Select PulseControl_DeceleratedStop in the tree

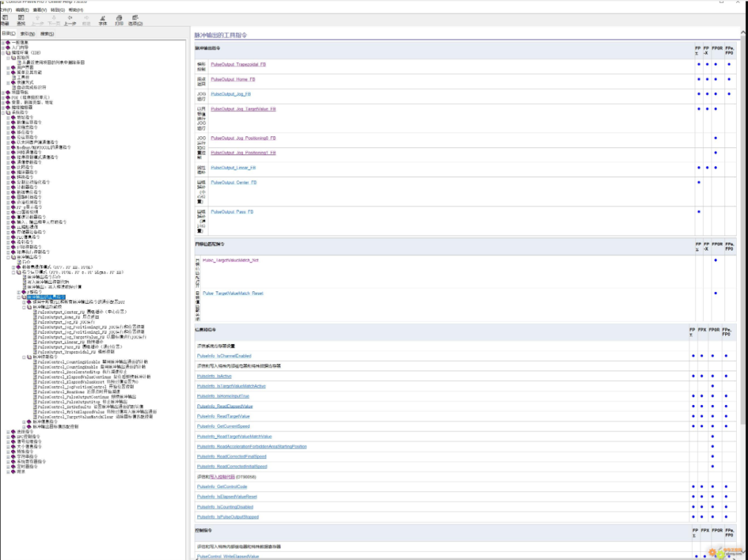coord(68,370)
